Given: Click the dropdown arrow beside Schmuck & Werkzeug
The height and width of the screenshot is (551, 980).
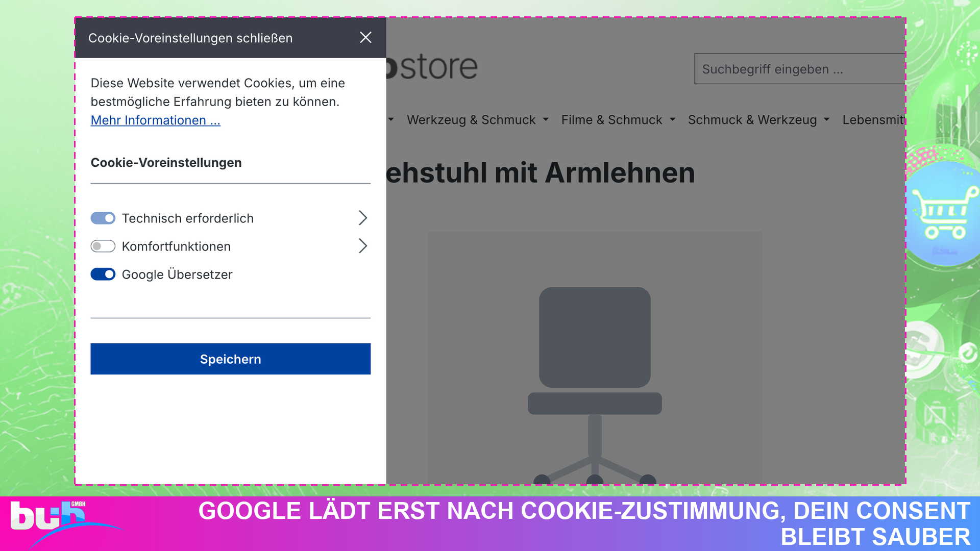Looking at the screenshot, I should point(826,120).
